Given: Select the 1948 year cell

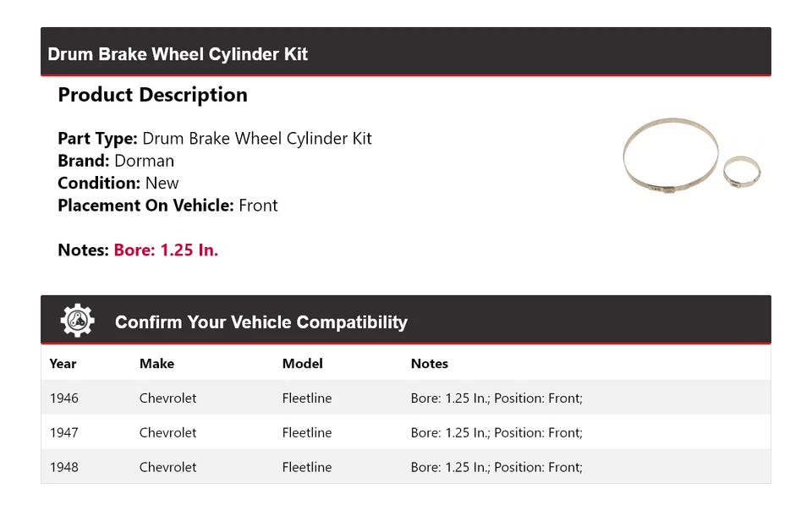Looking at the screenshot, I should pyautogui.click(x=63, y=467).
